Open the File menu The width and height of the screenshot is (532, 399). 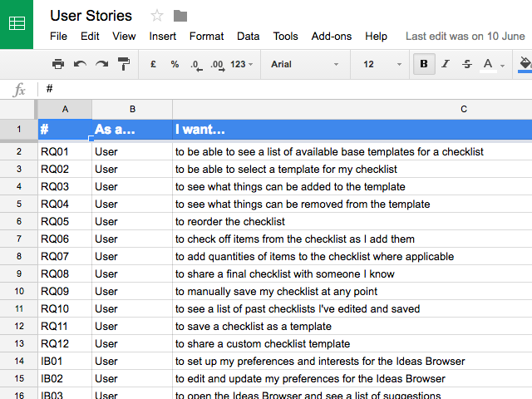[x=58, y=36]
